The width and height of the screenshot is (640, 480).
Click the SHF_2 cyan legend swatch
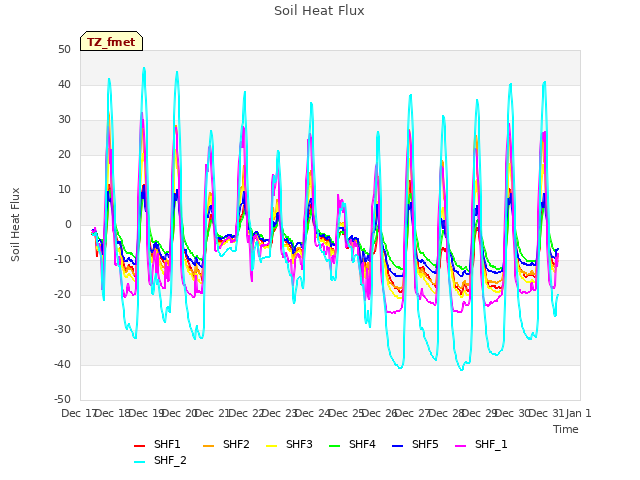point(140,462)
